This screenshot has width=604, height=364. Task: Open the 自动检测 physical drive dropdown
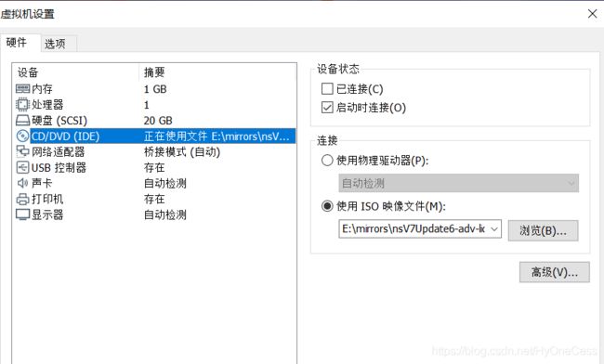(458, 183)
